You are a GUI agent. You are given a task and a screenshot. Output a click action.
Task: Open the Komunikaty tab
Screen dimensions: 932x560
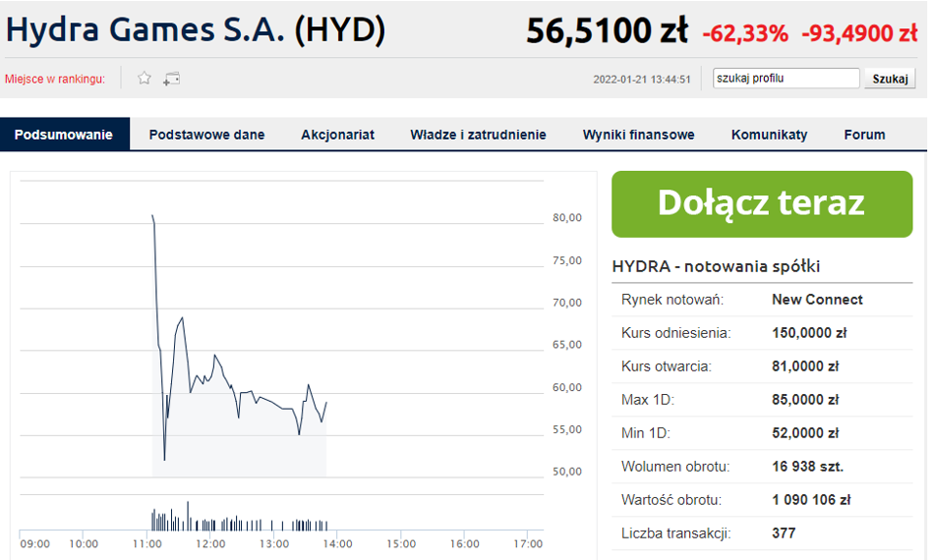tap(769, 135)
